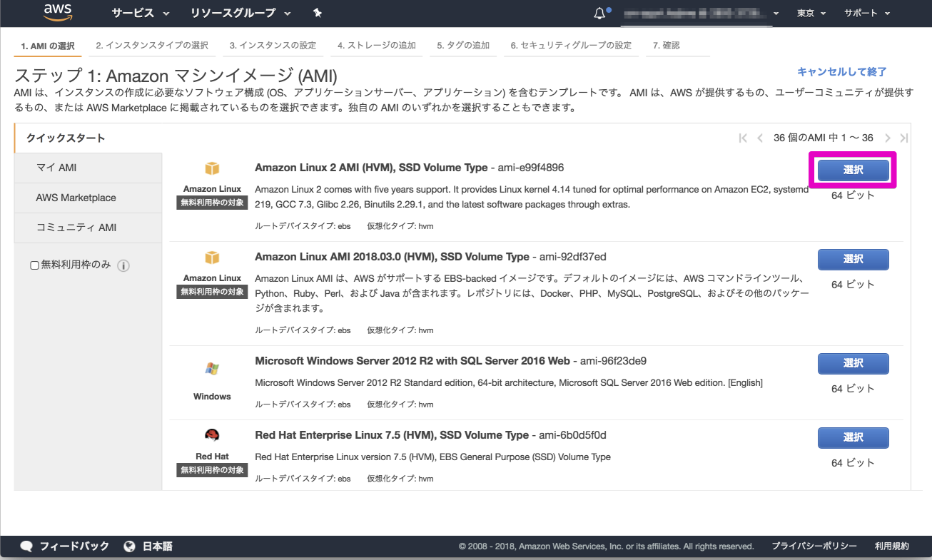Open the コミュニティ AMI category

(88, 228)
